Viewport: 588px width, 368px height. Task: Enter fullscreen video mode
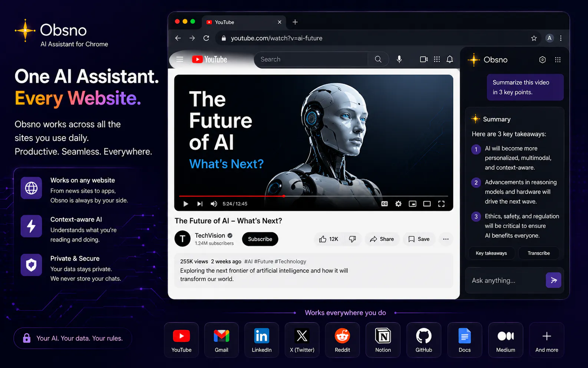pyautogui.click(x=441, y=204)
